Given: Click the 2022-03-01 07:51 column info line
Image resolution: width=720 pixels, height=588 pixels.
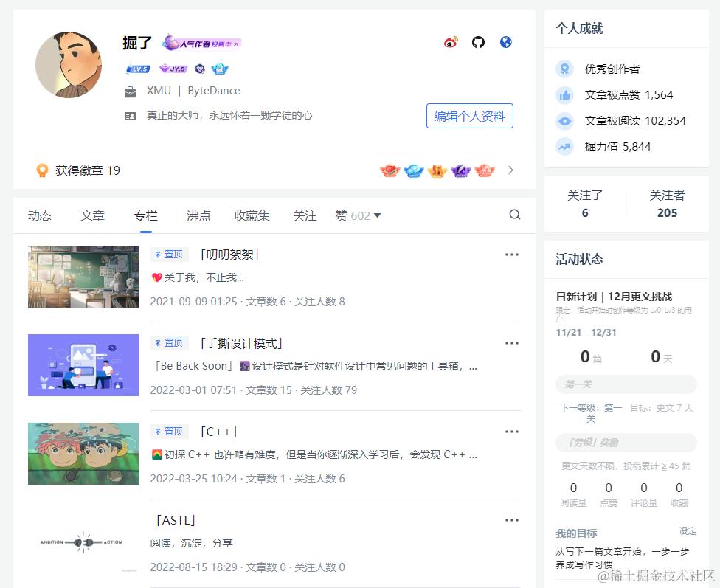Looking at the screenshot, I should click(254, 390).
